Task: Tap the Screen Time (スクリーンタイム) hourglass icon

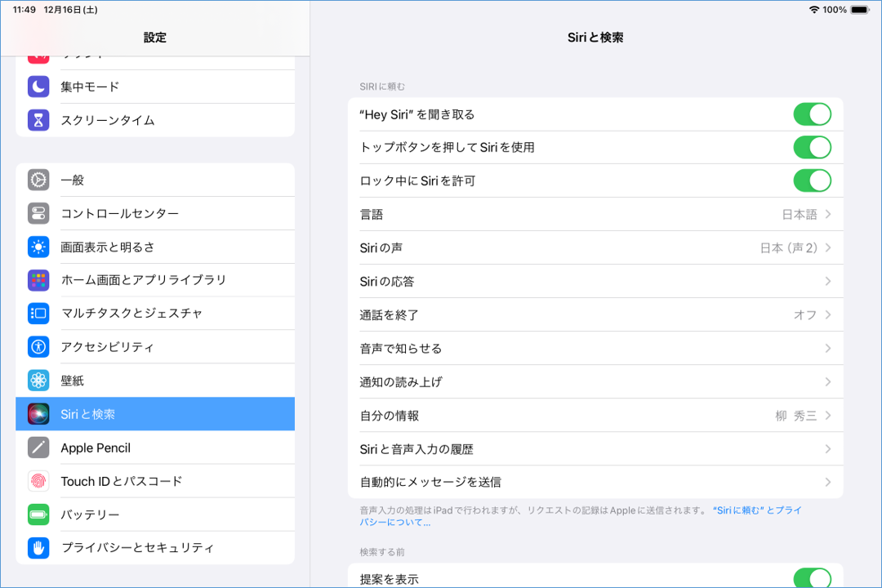Action: [x=38, y=120]
